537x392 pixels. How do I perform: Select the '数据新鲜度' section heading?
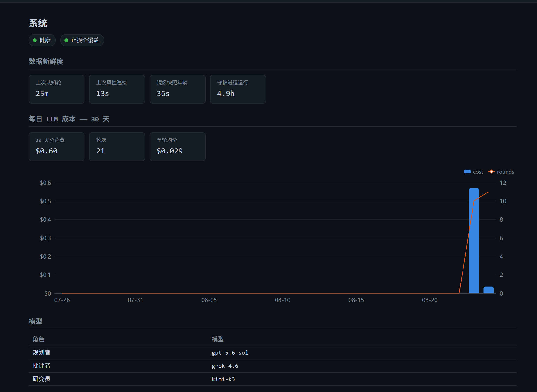46,61
